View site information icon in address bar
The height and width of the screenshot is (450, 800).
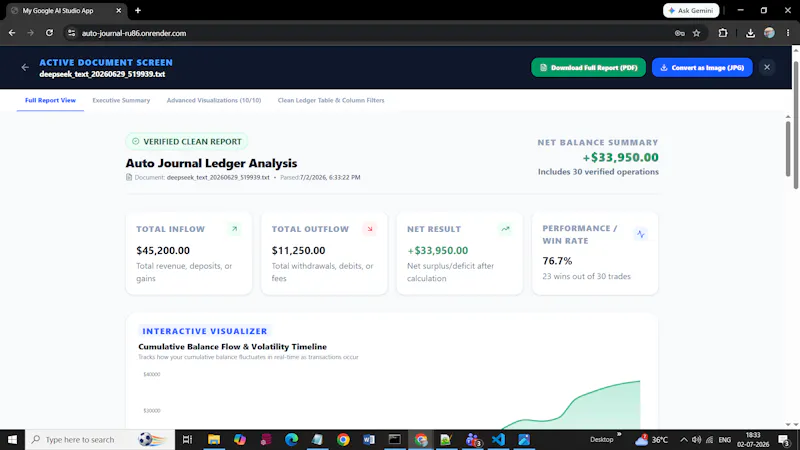(71, 33)
